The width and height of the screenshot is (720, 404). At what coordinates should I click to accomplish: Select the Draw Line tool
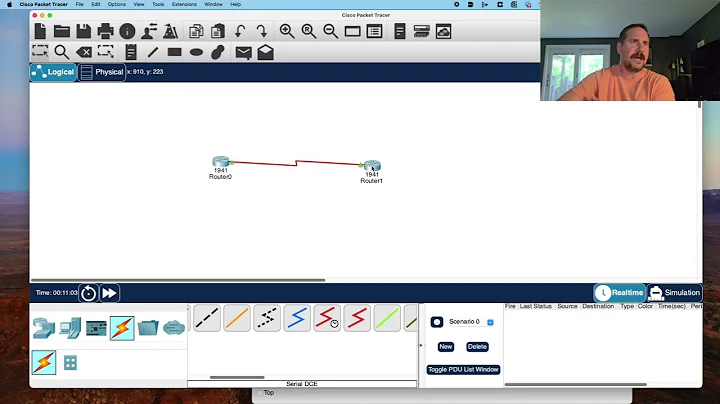pos(152,52)
